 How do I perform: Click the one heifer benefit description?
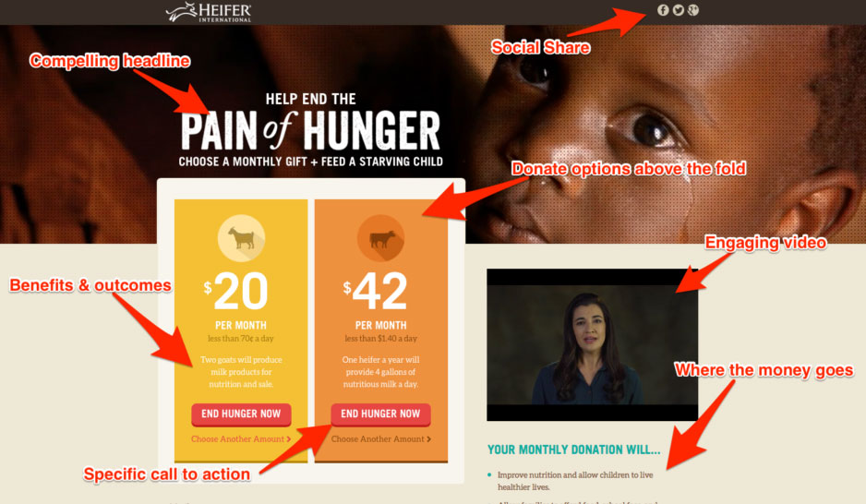point(380,371)
